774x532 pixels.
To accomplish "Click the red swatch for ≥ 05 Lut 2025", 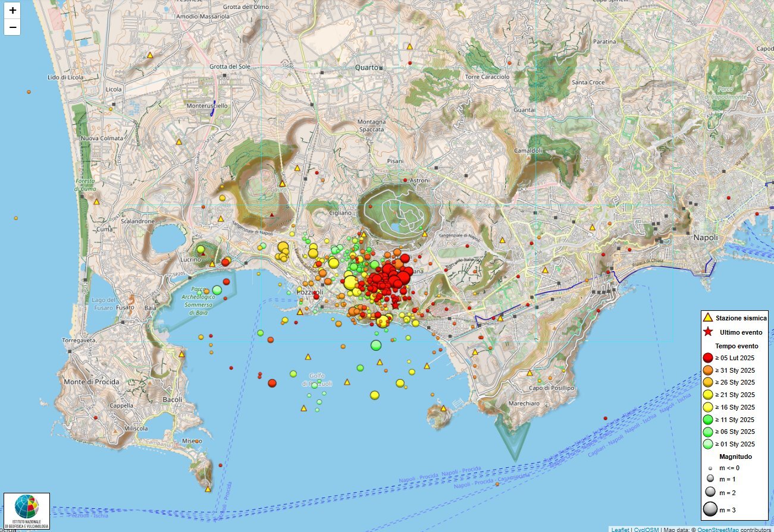I will coord(708,358).
